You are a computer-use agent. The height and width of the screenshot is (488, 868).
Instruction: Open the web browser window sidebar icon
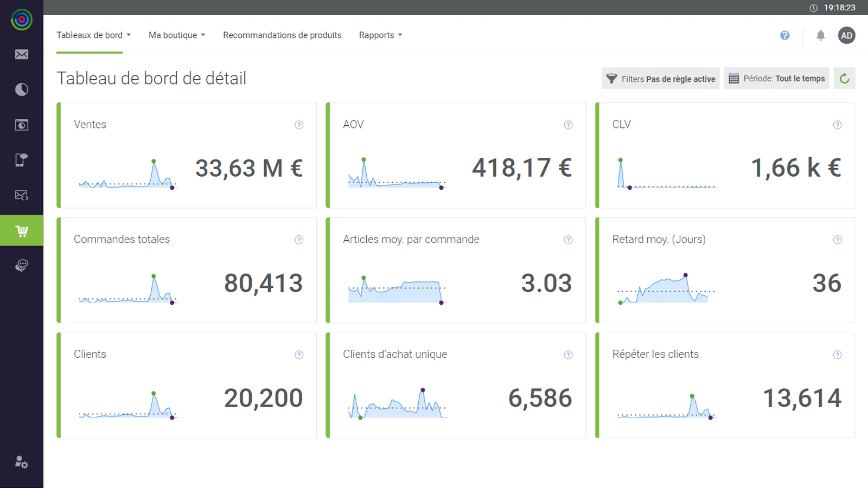point(22,125)
